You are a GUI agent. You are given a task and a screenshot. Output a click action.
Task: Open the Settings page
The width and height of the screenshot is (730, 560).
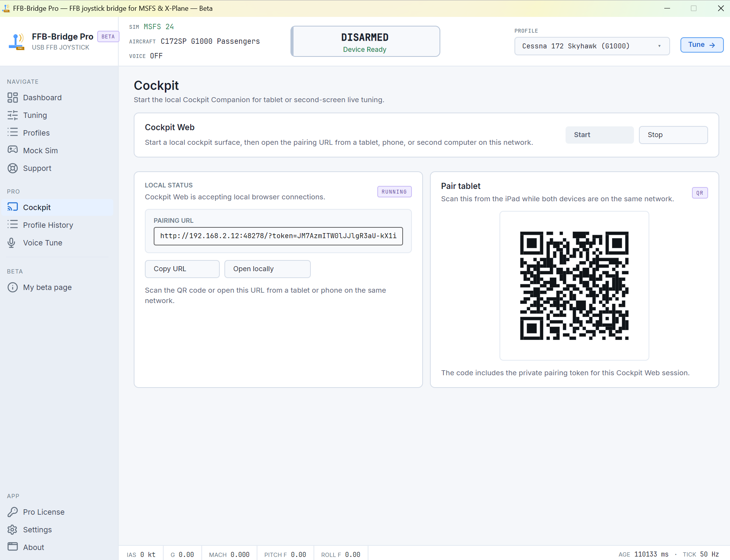coord(58,530)
